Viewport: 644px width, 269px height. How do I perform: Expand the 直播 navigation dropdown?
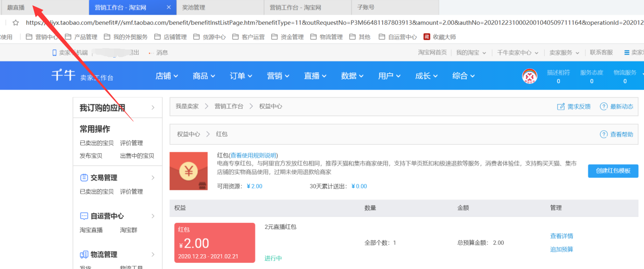tap(315, 76)
